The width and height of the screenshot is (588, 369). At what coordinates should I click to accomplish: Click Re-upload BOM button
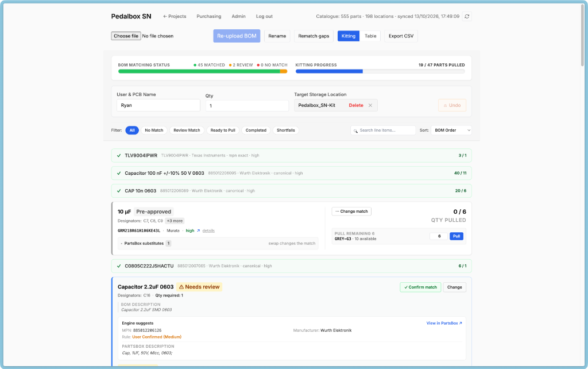click(x=237, y=36)
